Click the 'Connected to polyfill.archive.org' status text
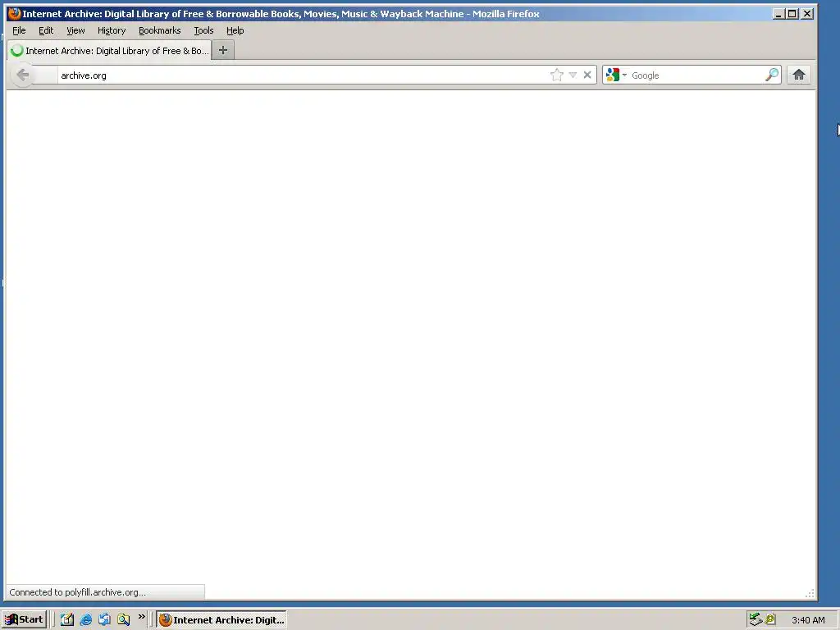840x630 pixels. [77, 592]
